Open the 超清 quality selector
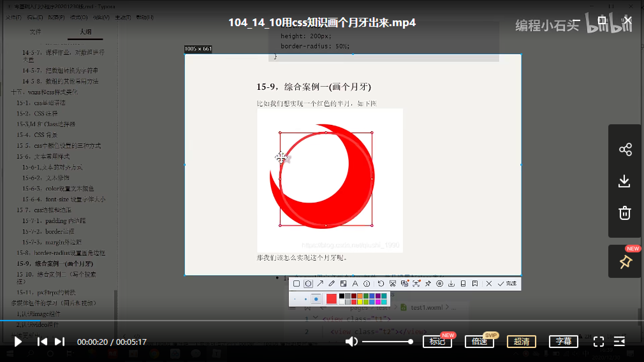This screenshot has height=362, width=644. click(x=522, y=342)
